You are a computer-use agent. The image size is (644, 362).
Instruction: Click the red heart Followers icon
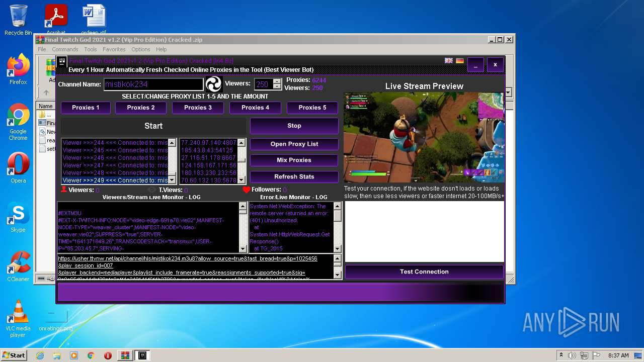246,190
